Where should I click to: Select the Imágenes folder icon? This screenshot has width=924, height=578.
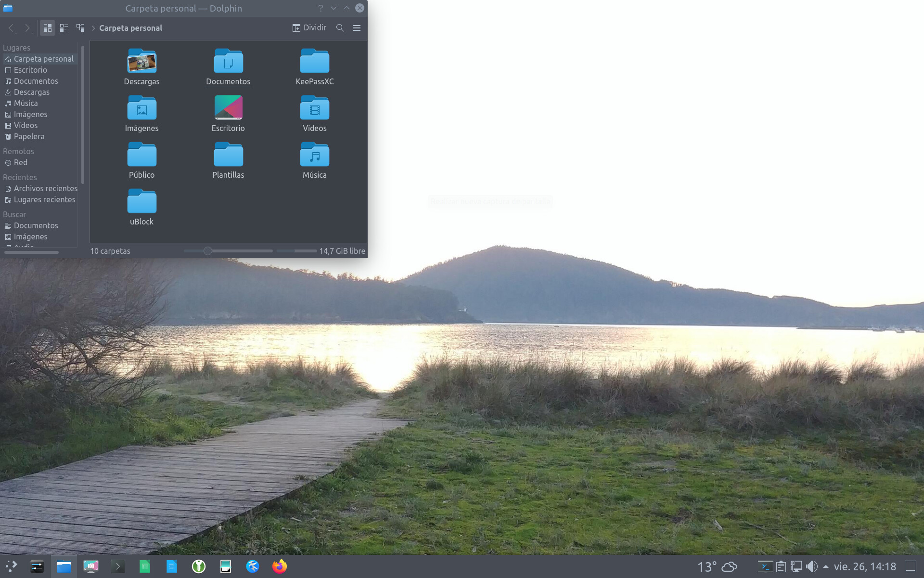pyautogui.click(x=141, y=108)
